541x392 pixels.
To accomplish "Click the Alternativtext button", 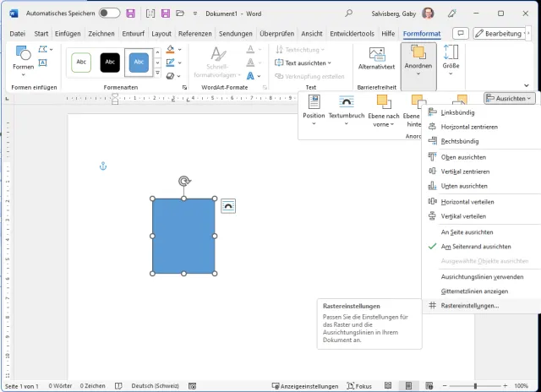I will [x=376, y=59].
